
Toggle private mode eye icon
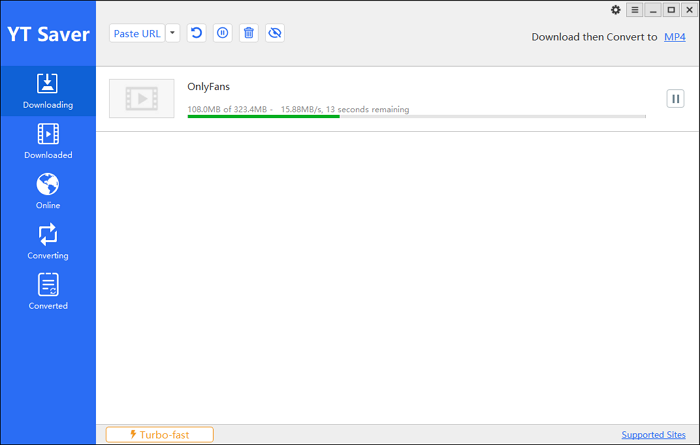point(275,33)
